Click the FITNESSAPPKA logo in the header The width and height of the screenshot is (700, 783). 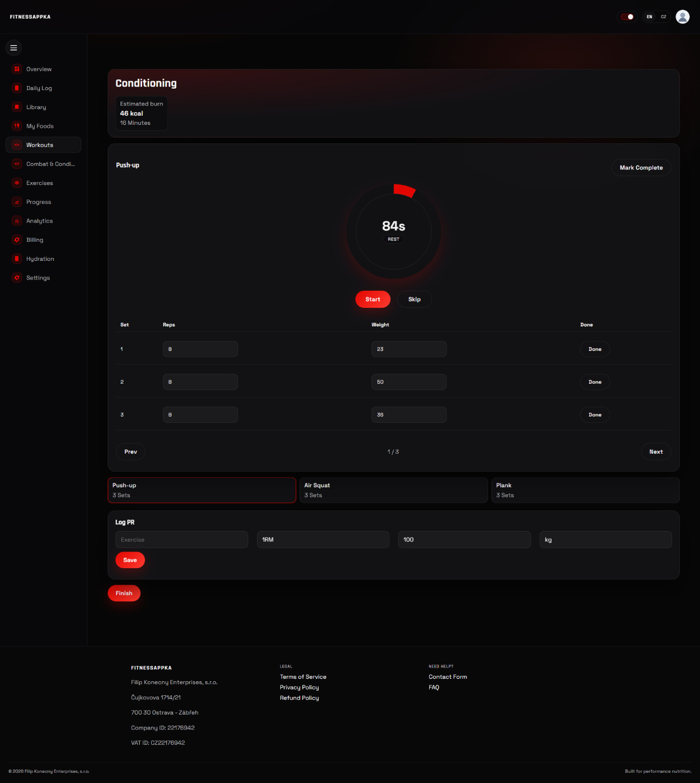pyautogui.click(x=30, y=17)
